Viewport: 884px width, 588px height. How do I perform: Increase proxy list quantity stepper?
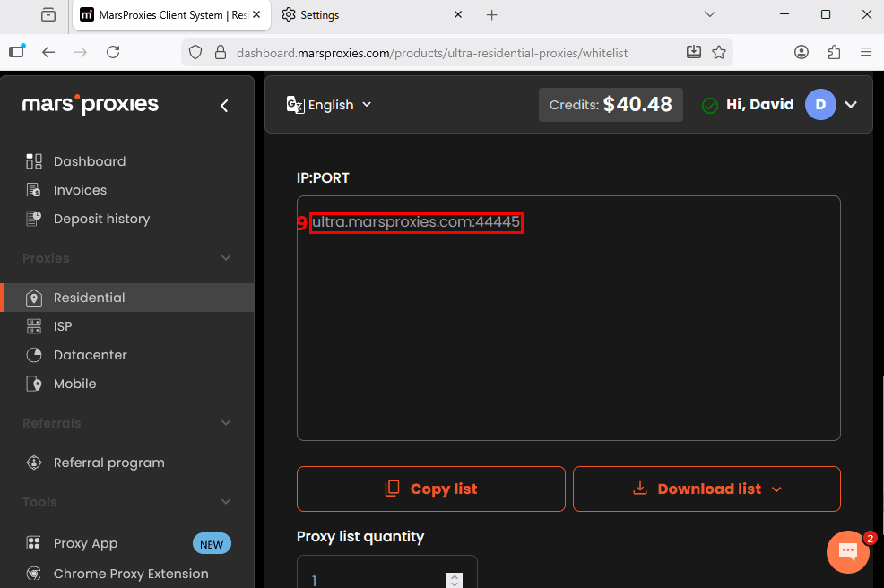pos(455,576)
